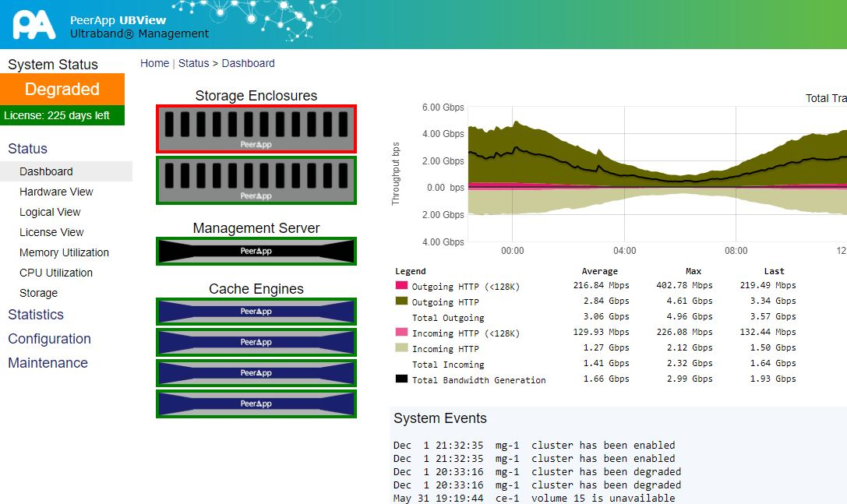847x504 pixels.
Task: Select the first cache engine
Action: click(256, 312)
